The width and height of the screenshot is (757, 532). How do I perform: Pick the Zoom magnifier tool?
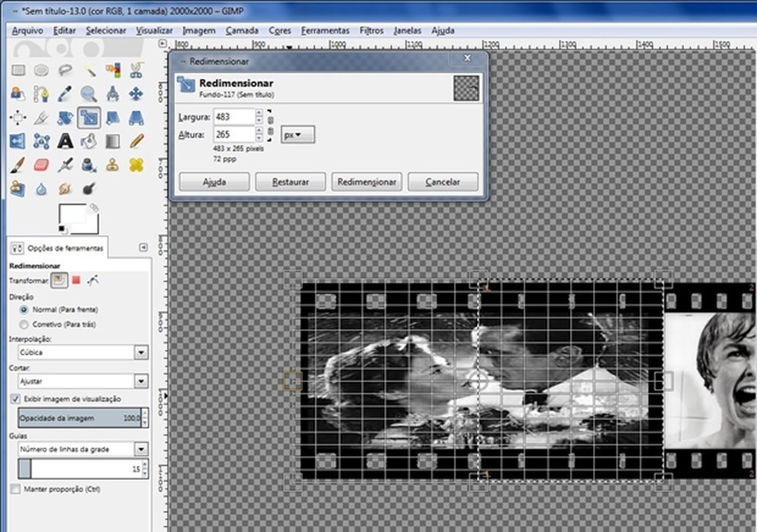click(x=89, y=95)
